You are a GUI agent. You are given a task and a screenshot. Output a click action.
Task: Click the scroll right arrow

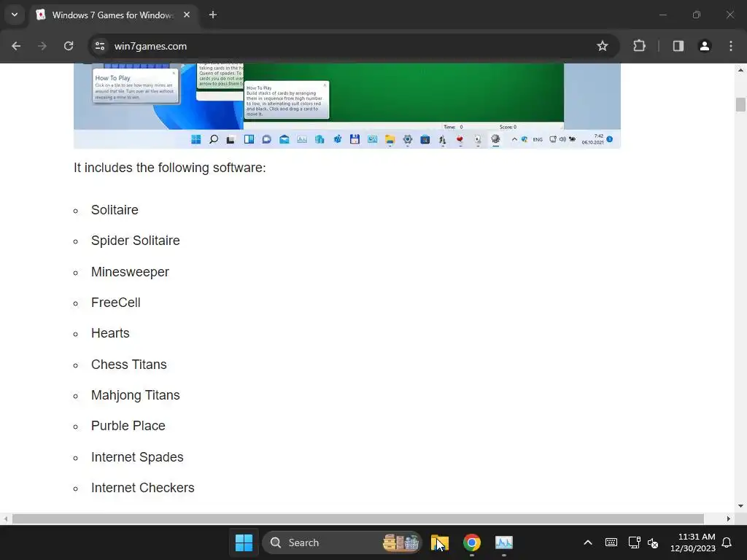[x=729, y=518]
